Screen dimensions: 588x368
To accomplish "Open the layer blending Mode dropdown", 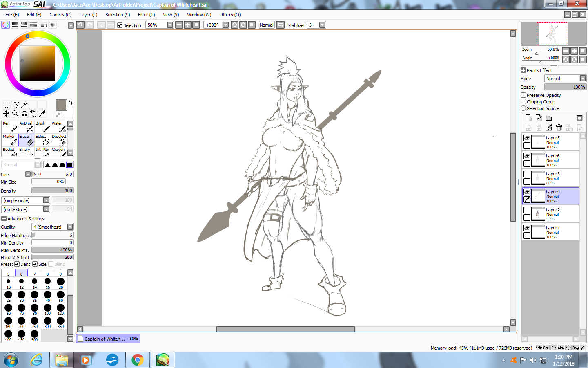I will (583, 79).
